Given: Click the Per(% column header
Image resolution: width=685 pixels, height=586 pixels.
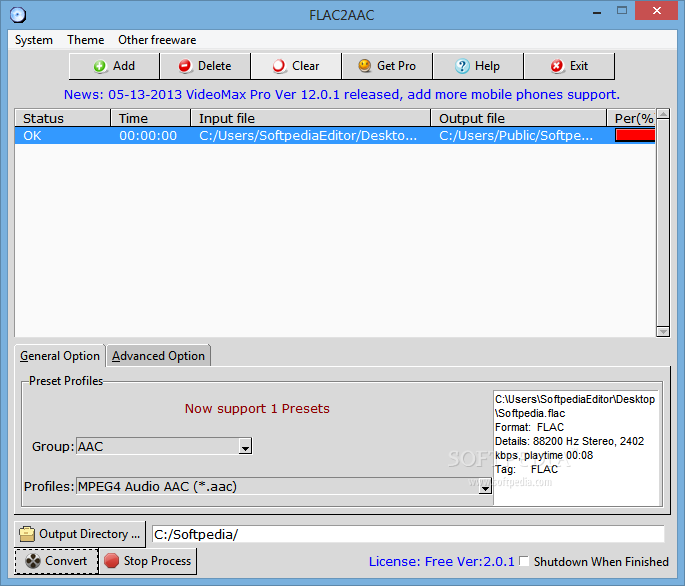Looking at the screenshot, I should click(x=631, y=118).
